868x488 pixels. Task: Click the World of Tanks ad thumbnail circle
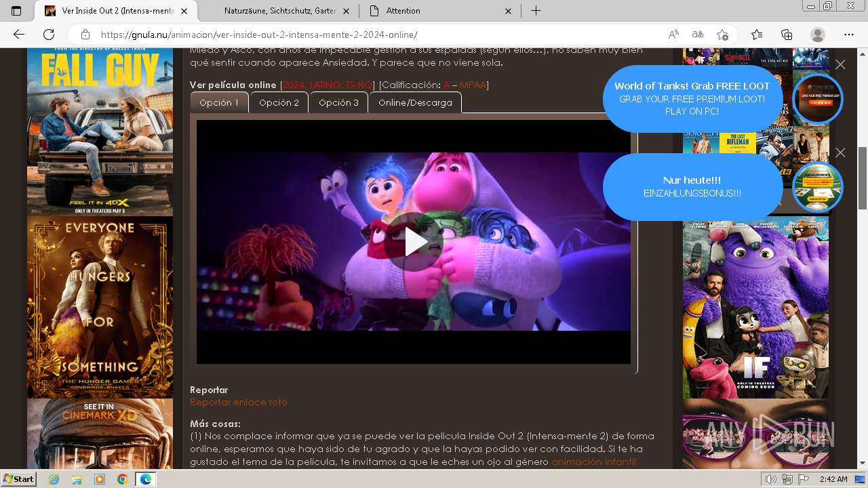click(x=817, y=99)
